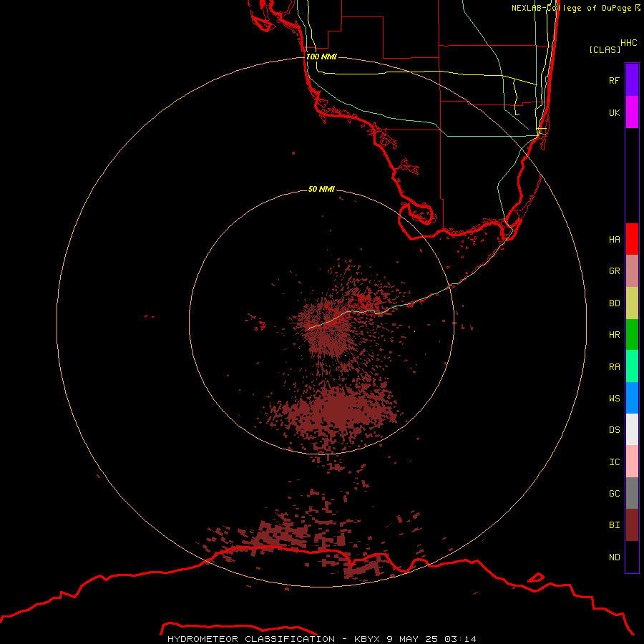Click the GC legend label
Screen dimensions: 644x644
614,494
